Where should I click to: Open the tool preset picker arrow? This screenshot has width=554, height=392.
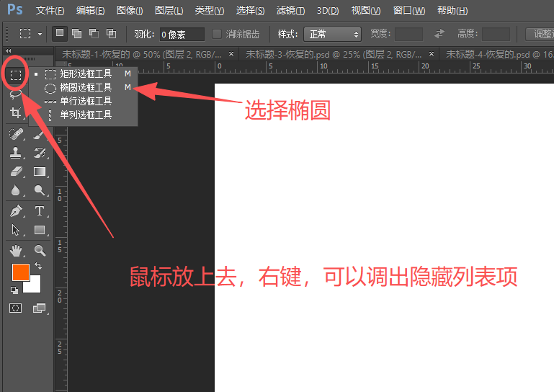point(40,34)
